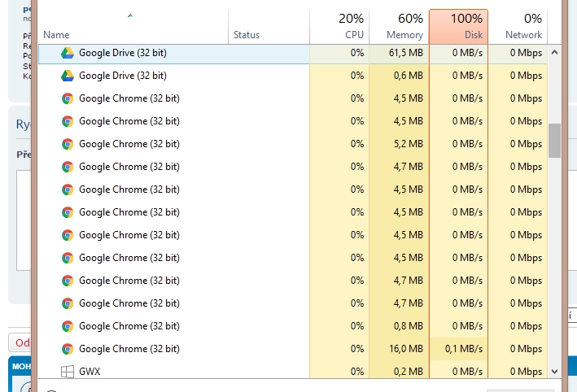Click the first Google Chrome process icon
Screen dimensions: 577x392
[68, 98]
